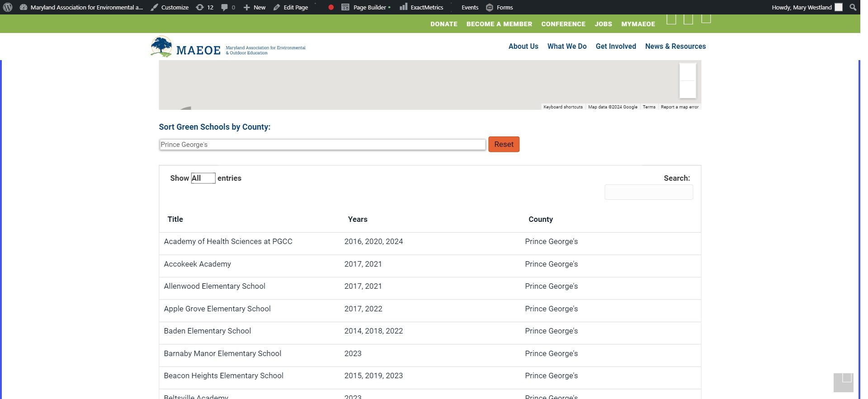The image size is (868, 399).
Task: Open the About Us menu
Action: (523, 46)
